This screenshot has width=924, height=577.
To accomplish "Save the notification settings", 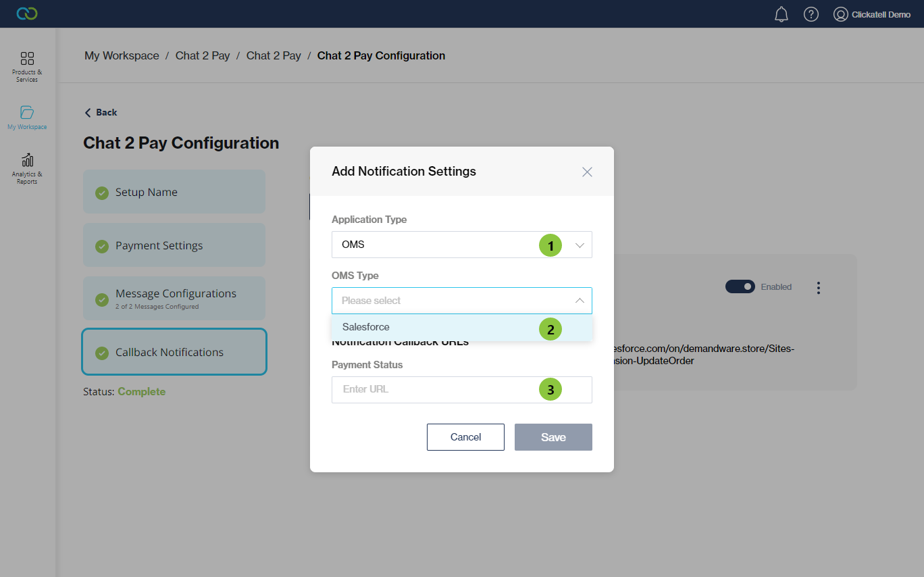I will point(553,437).
